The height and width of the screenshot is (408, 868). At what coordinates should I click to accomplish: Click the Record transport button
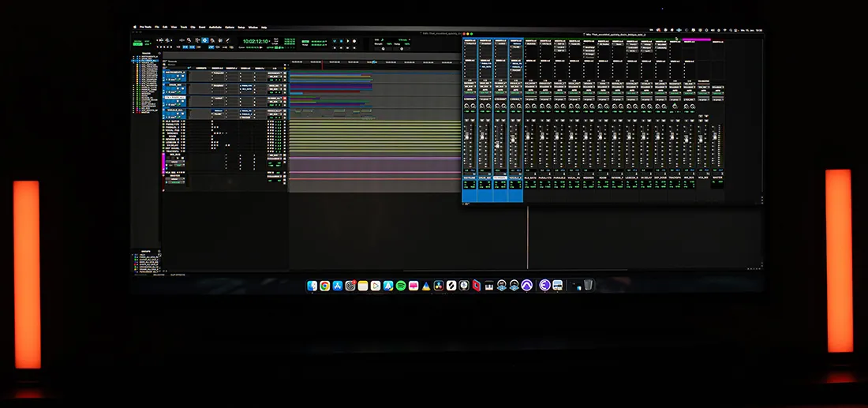[354, 41]
